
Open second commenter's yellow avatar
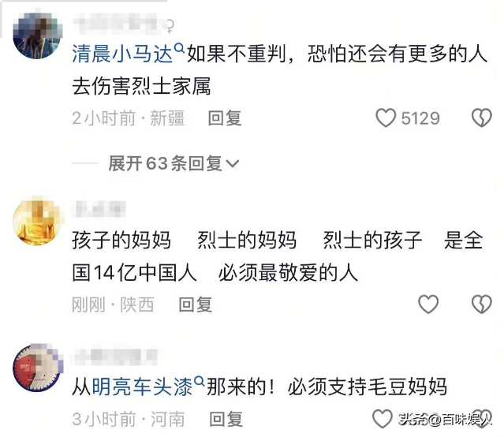pyautogui.click(x=37, y=221)
